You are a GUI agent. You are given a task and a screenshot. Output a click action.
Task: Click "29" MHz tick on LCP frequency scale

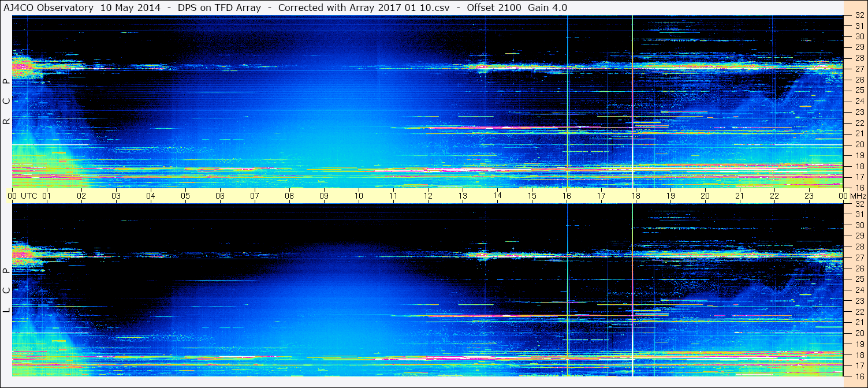tap(859, 236)
